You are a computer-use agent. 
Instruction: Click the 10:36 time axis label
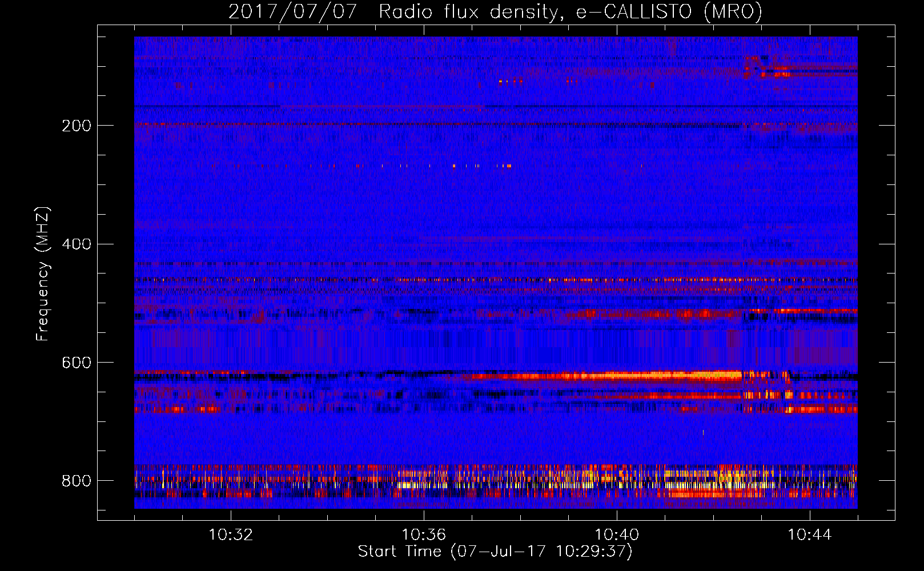[424, 535]
